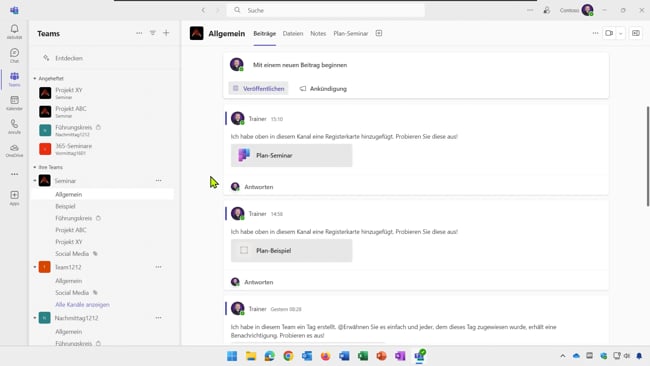Image resolution: width=650 pixels, height=366 pixels.
Task: Reply (Antworten) under the Plan-Beispiel post
Action: point(258,282)
